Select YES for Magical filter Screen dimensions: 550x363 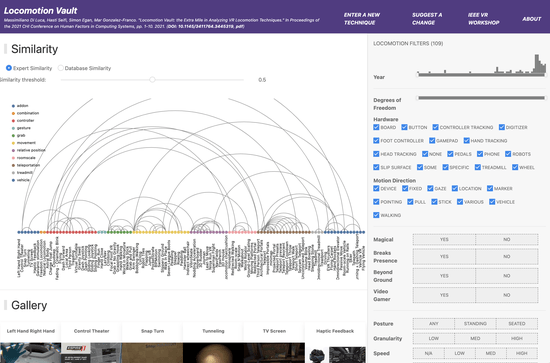click(444, 240)
